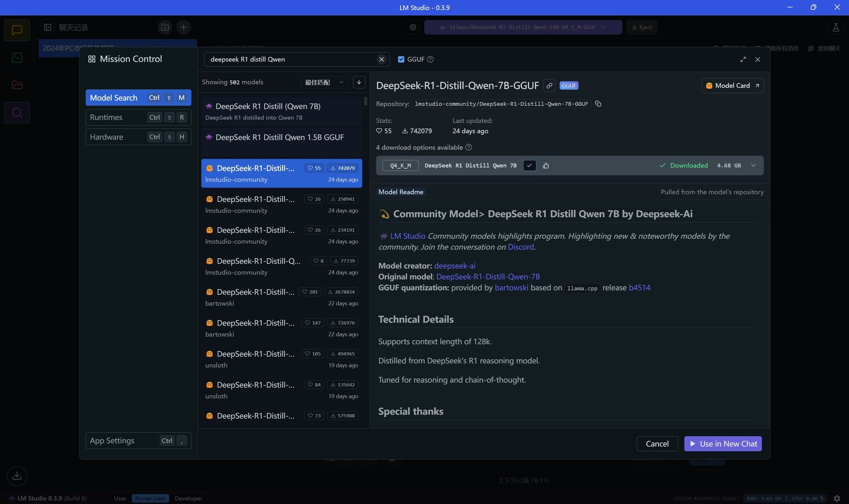Select result with 575988 downloads
This screenshot has width=849, height=504.
(x=281, y=417)
